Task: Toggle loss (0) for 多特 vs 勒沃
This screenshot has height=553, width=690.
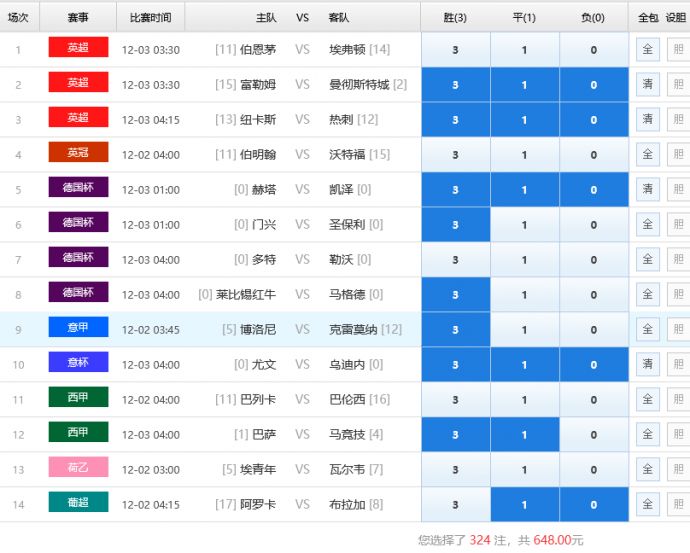Action: [x=593, y=260]
